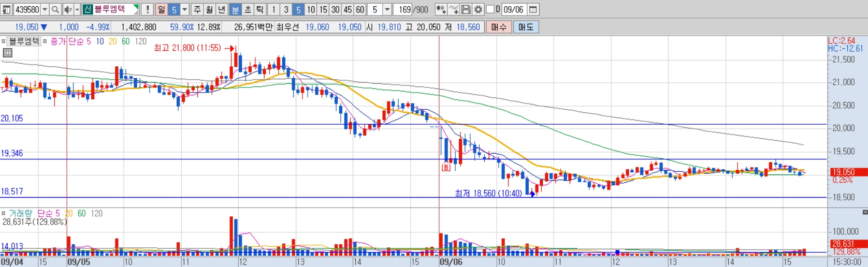This screenshot has width=868, height=267.
Task: Select the 년 yearly chart period
Action: pos(222,10)
